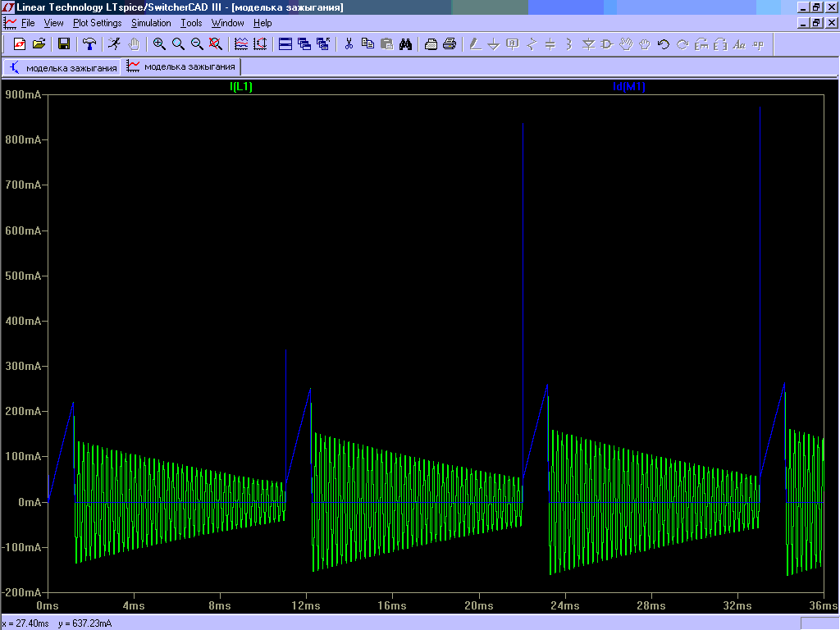Click the green I(L1) trace label
This screenshot has height=630, width=840.
tap(241, 87)
